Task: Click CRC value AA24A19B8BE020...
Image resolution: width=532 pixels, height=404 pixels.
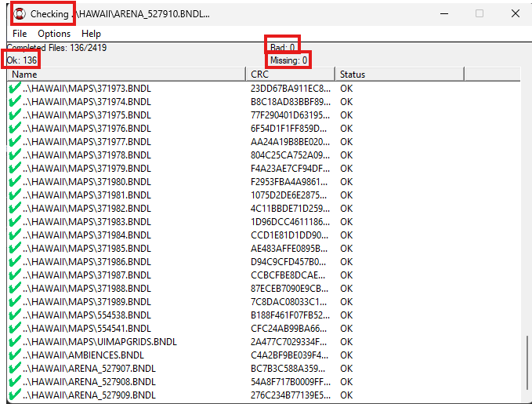Action: 290,142
